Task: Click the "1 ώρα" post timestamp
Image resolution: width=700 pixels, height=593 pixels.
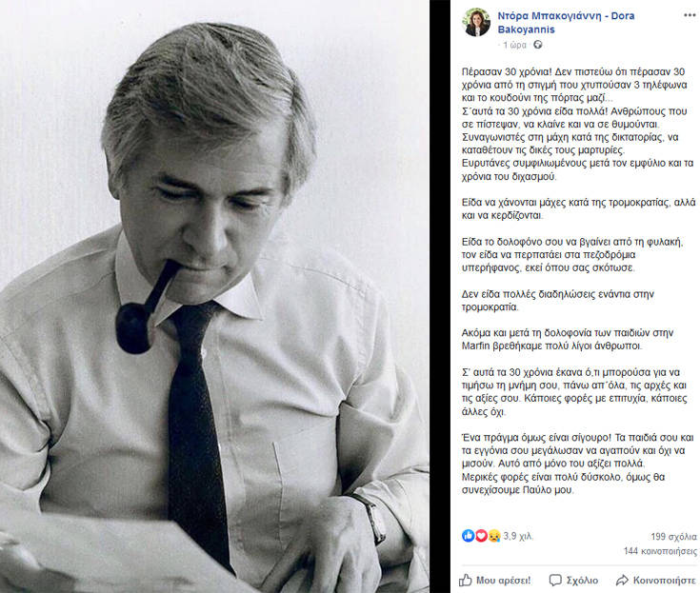Action: pyautogui.click(x=515, y=45)
